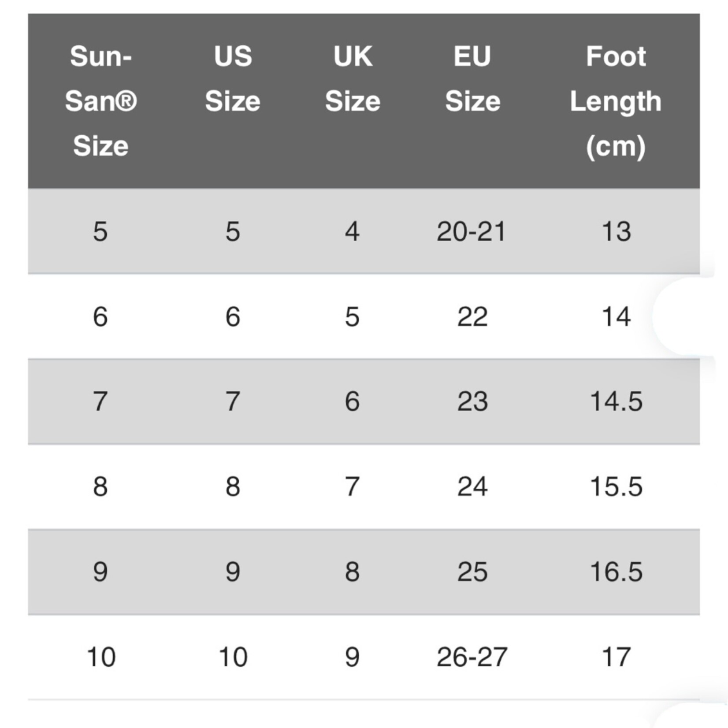Select the 10 in the US Size column

tap(233, 657)
